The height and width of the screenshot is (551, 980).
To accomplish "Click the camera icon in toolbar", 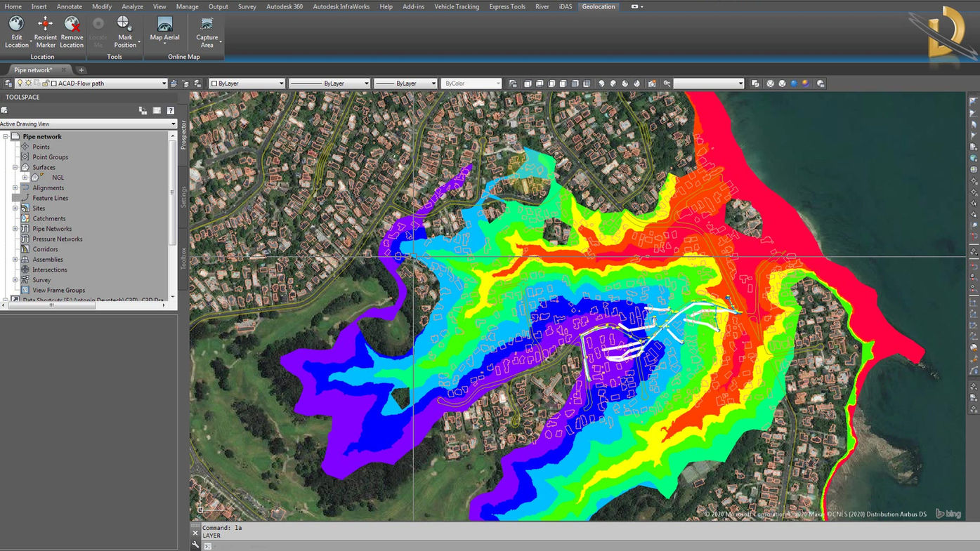I will tap(652, 84).
